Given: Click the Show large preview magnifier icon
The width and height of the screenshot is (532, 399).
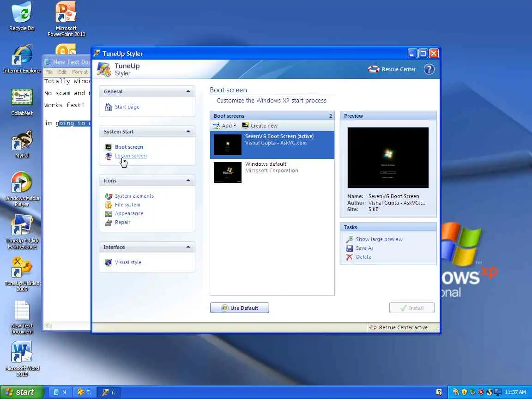Looking at the screenshot, I should tap(350, 239).
